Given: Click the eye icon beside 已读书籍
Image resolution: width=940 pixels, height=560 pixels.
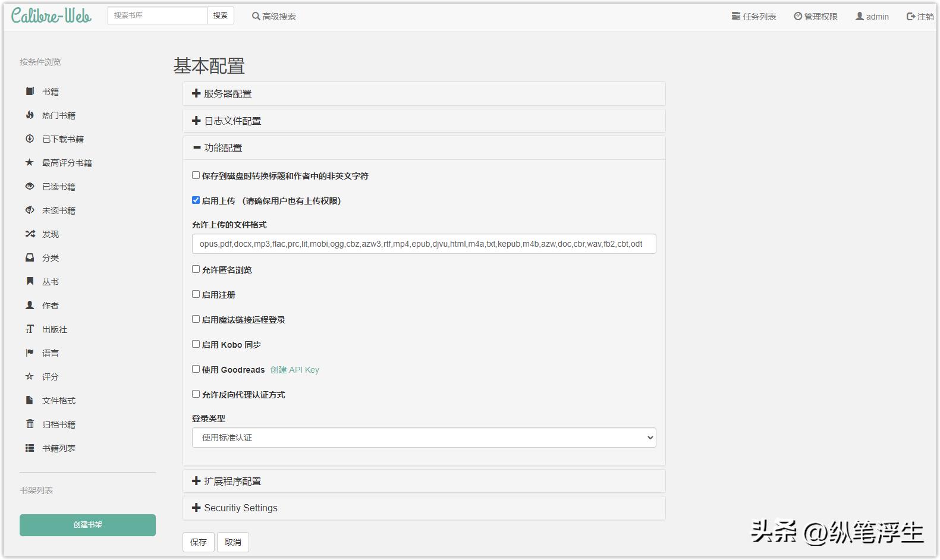Looking at the screenshot, I should [30, 186].
